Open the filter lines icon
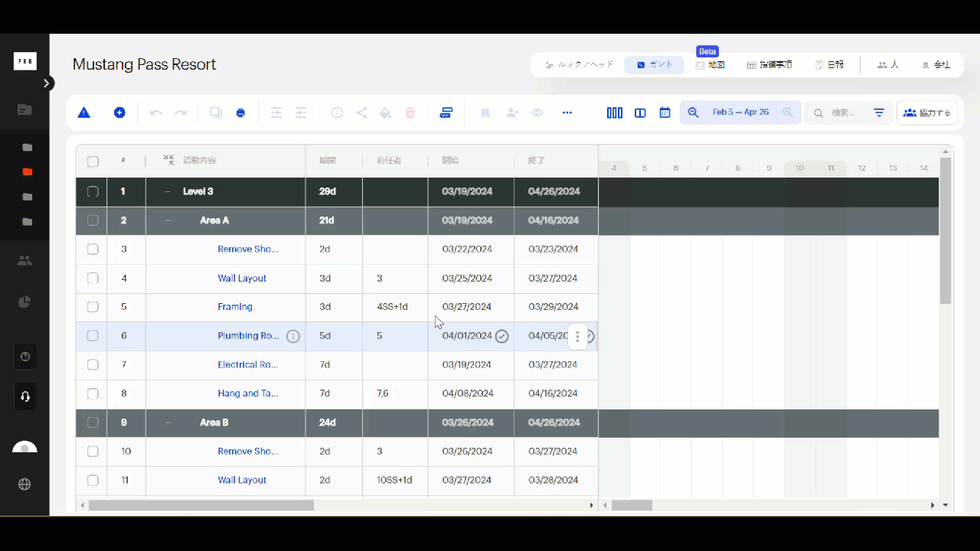980x551 pixels. (879, 112)
